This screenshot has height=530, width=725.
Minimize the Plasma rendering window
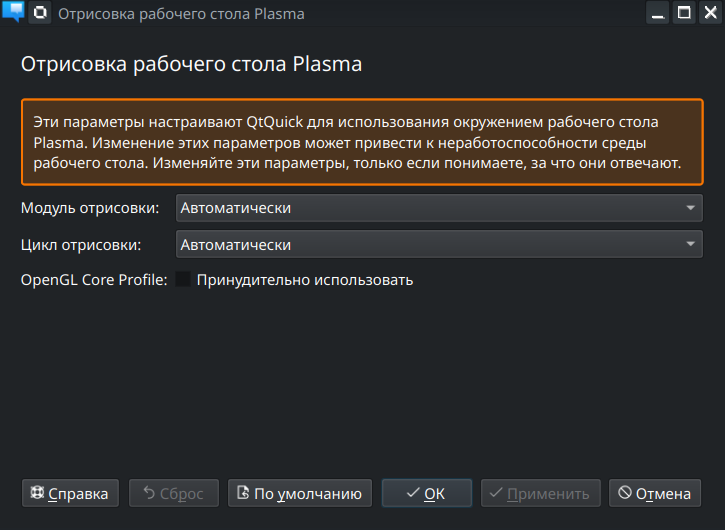[657, 13]
